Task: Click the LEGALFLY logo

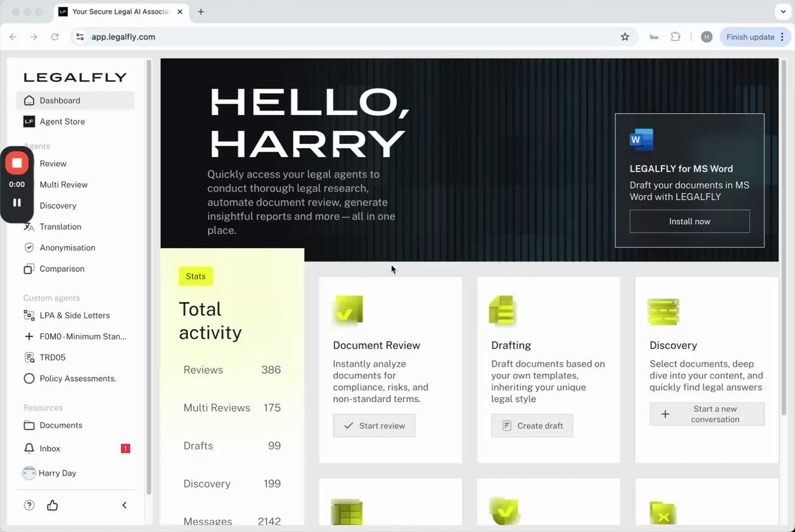Action: [x=75, y=77]
